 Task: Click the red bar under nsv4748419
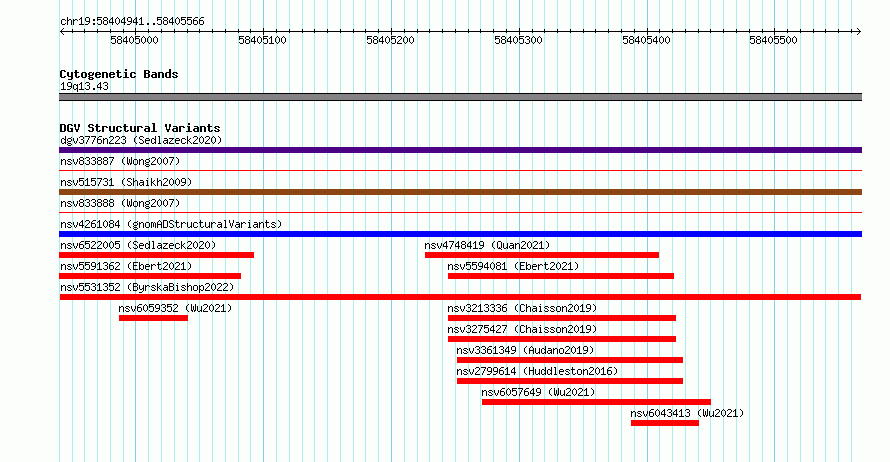(542, 255)
